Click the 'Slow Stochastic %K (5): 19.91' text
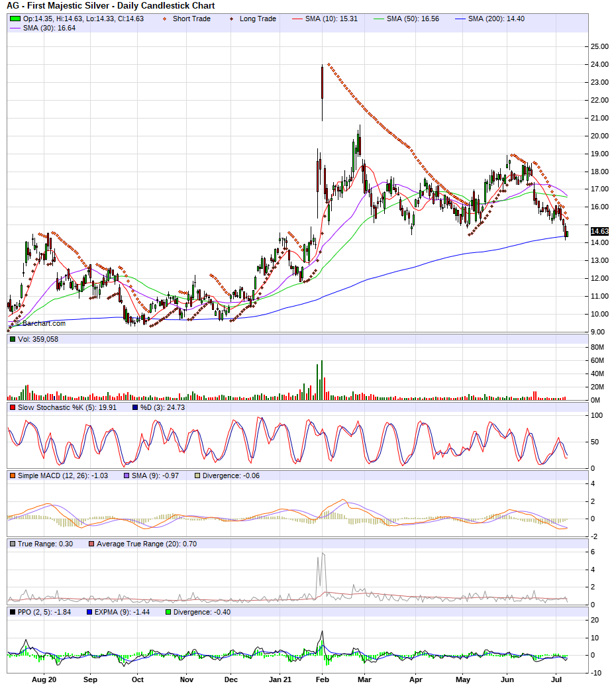The image size is (616, 700). coord(67,407)
